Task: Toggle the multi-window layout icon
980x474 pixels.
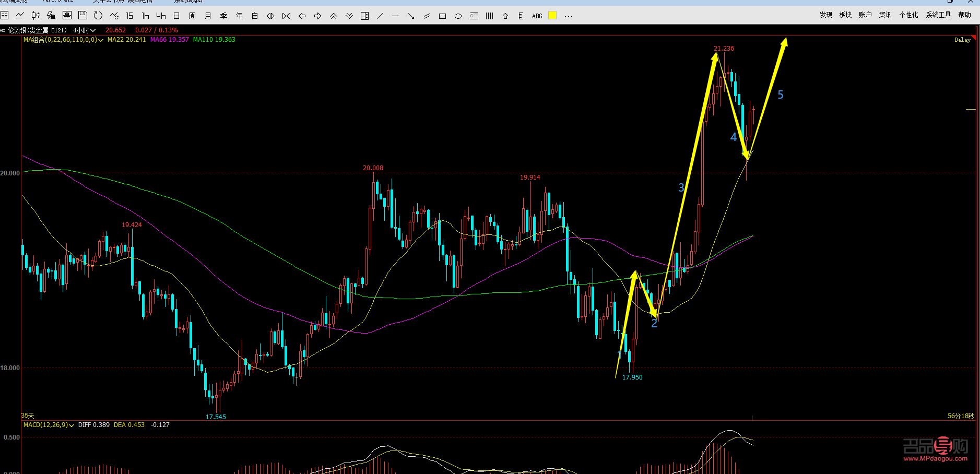Action: point(364,16)
